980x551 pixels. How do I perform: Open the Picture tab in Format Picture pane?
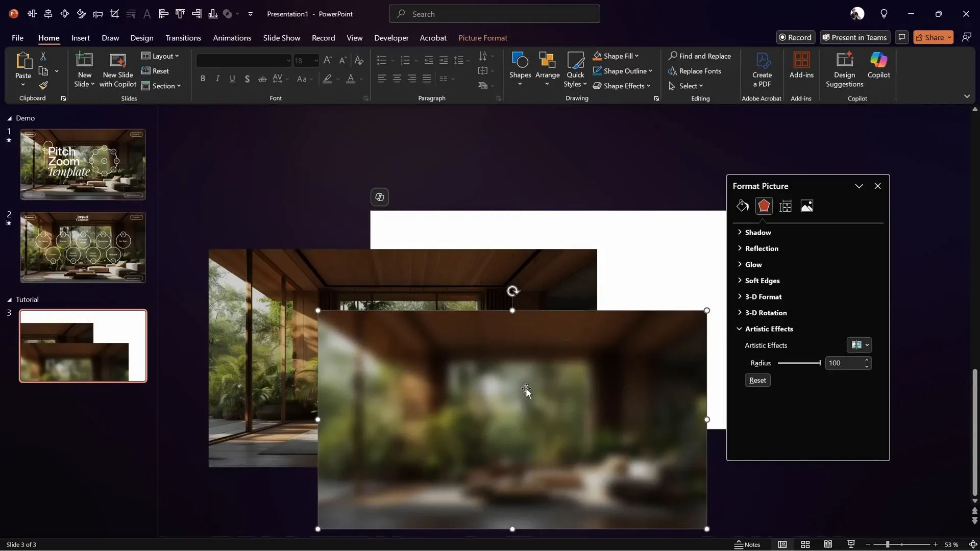(807, 206)
